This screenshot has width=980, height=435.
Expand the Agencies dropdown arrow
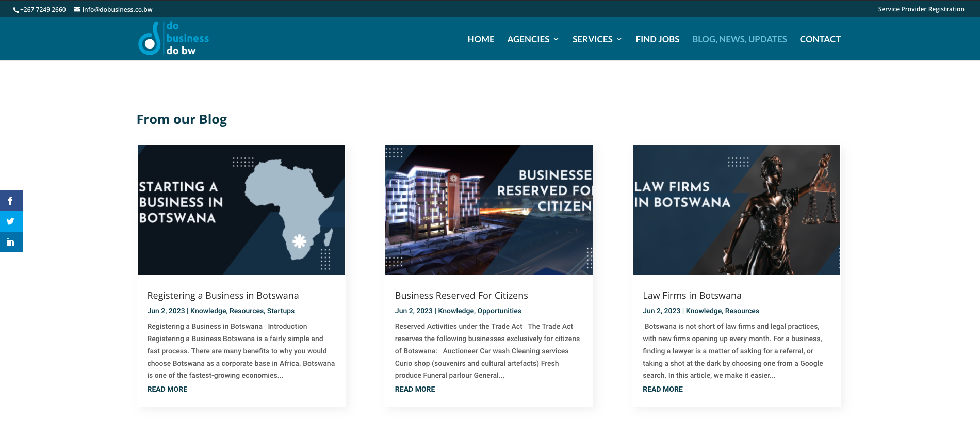click(x=556, y=39)
